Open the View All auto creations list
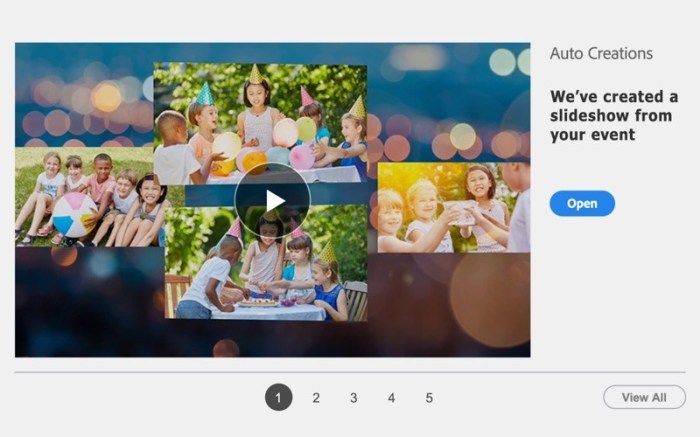700x437 pixels. 644,397
